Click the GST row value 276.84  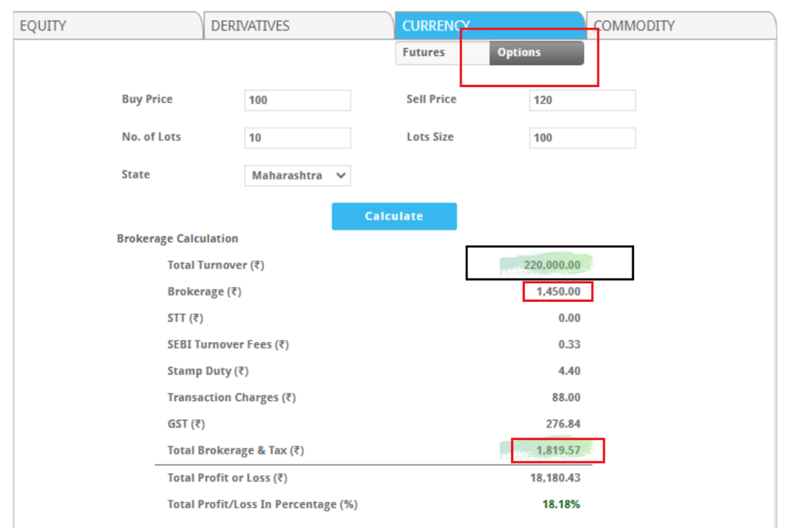(x=563, y=424)
